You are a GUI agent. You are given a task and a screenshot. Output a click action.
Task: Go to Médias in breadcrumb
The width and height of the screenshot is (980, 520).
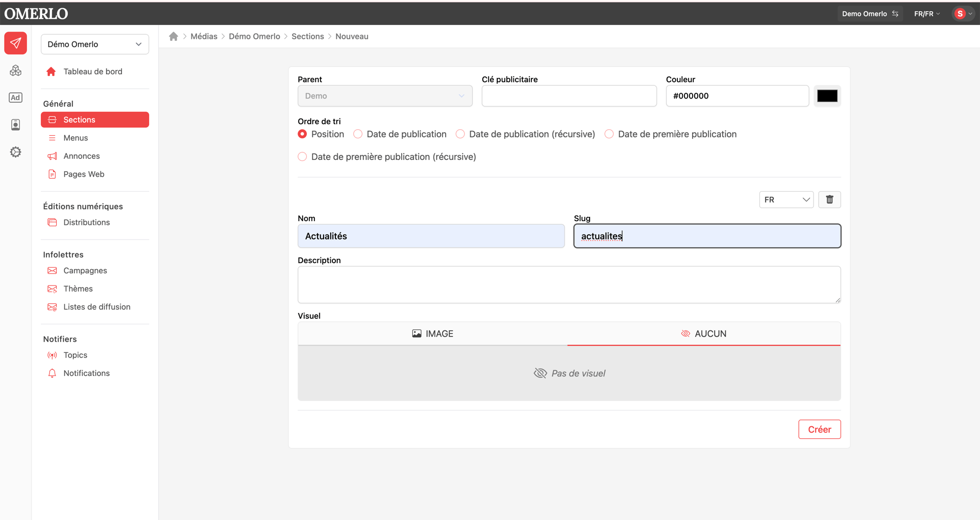tap(204, 36)
